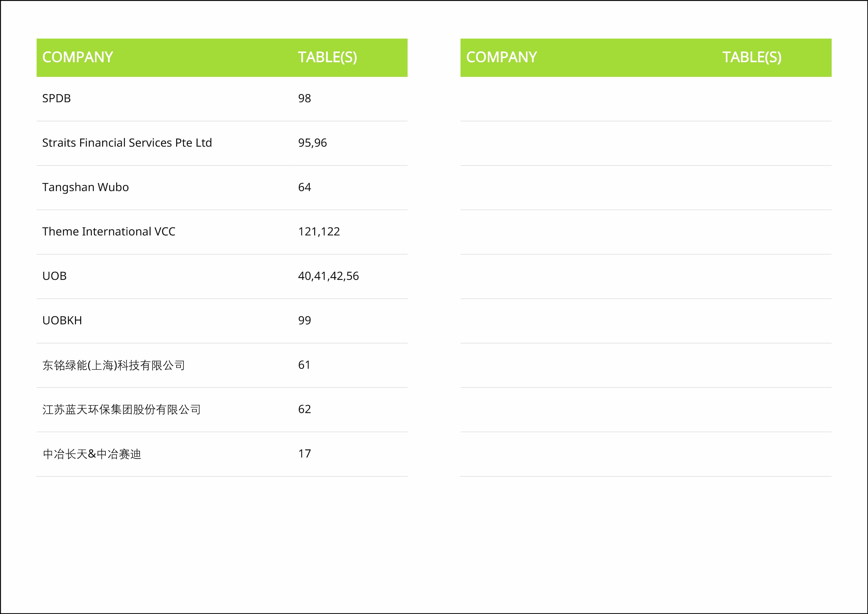Select 东铭绿能(上海)科技有限公司
The image size is (868, 614).
pos(114,365)
